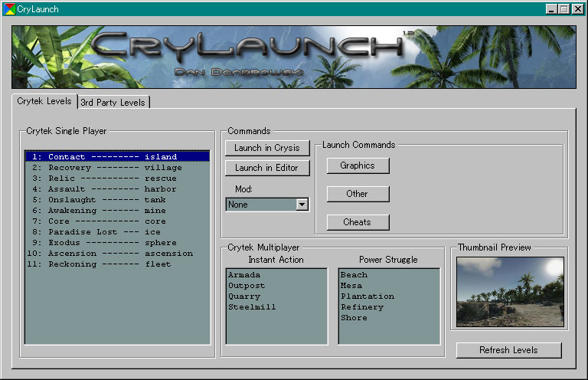Image resolution: width=588 pixels, height=380 pixels.
Task: Open the Other launch commands
Action: (x=358, y=194)
